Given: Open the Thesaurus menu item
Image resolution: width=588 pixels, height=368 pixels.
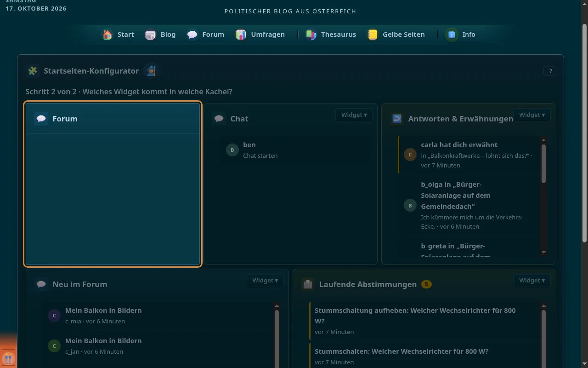Looking at the screenshot, I should point(331,34).
